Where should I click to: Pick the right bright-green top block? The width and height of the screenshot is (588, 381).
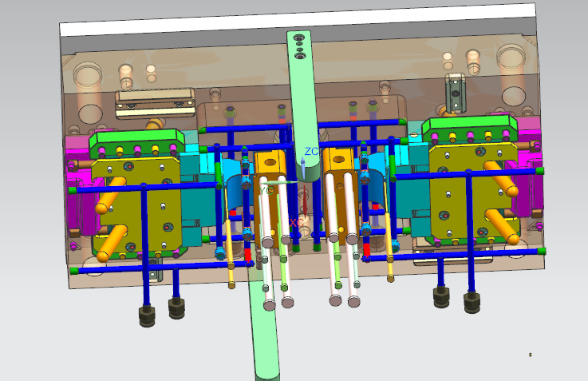point(470,129)
